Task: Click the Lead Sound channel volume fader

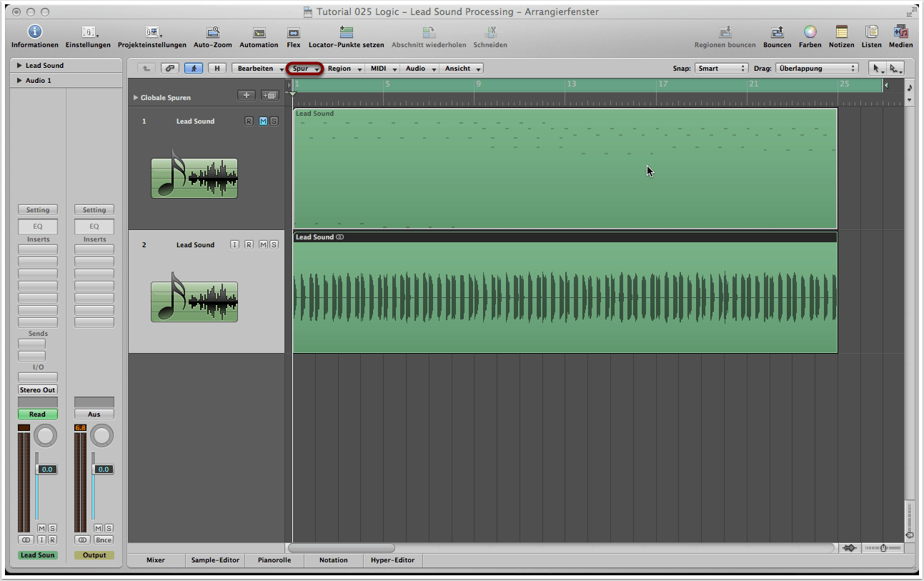Action: 36,469
